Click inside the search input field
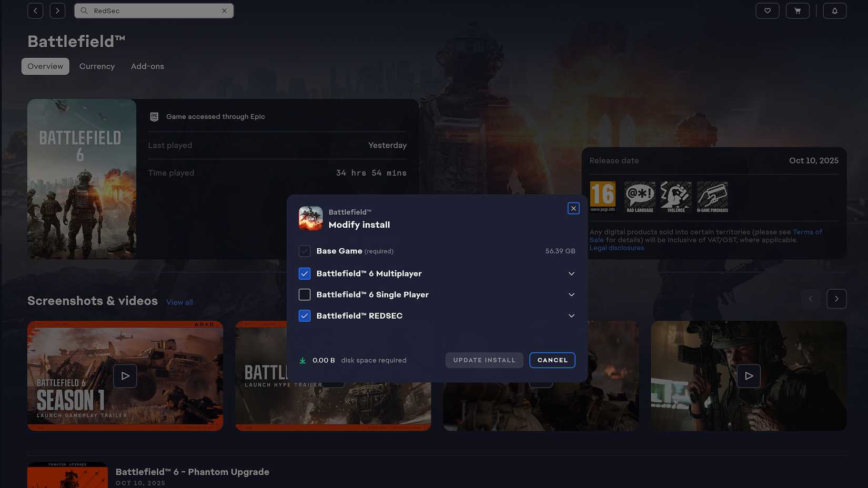Image resolution: width=868 pixels, height=488 pixels. click(x=153, y=11)
